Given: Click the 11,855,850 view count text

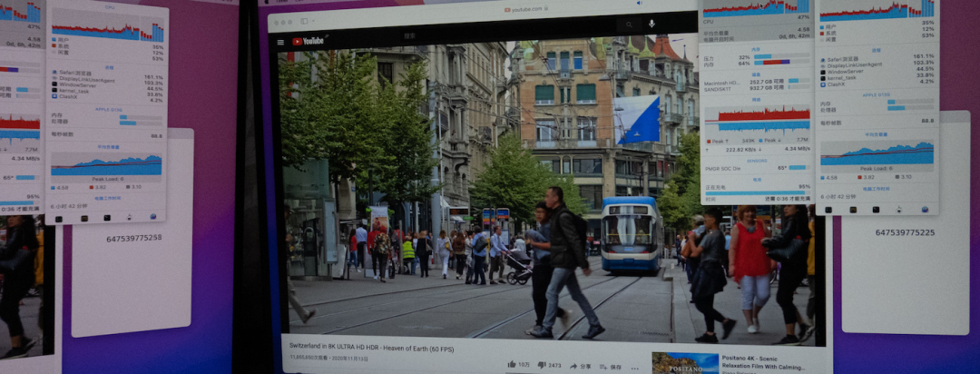Looking at the screenshot, I should [x=309, y=359].
